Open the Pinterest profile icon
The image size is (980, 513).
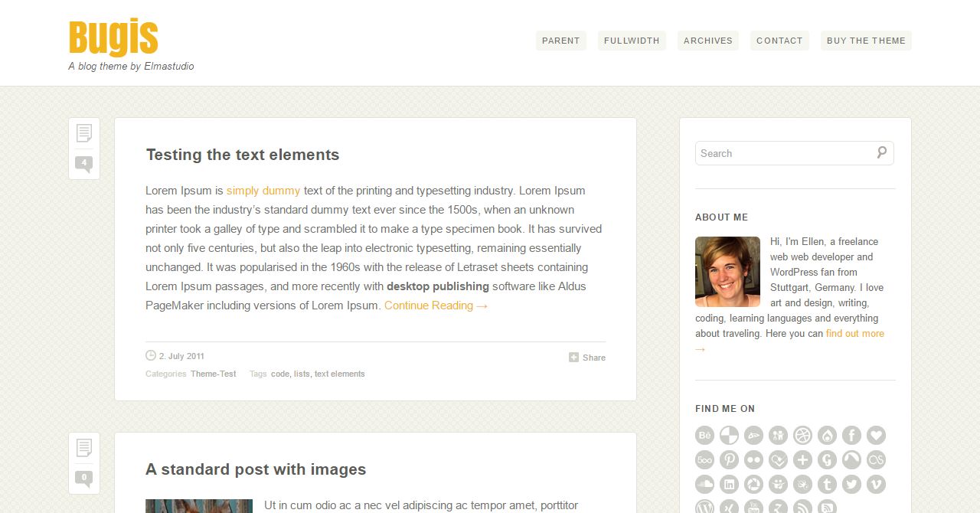[729, 460]
